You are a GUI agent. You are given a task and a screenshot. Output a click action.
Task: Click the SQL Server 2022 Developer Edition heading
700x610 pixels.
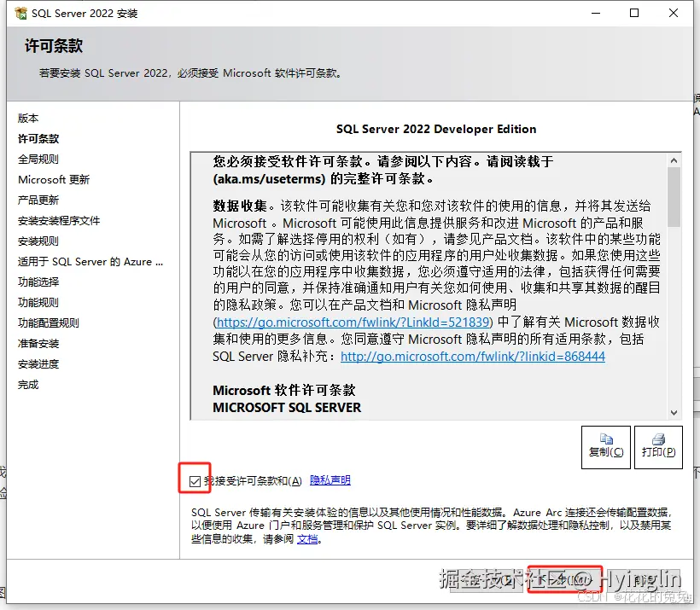tap(436, 129)
